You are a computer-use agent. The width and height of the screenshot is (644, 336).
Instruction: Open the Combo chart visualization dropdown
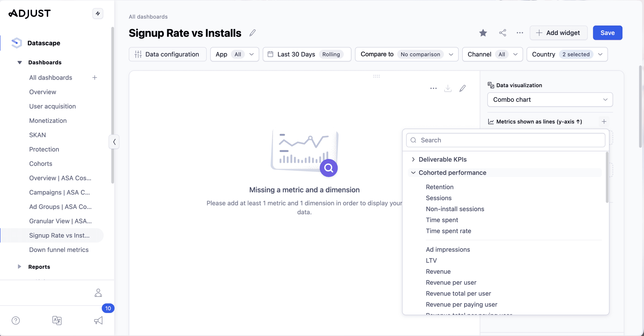[550, 100]
